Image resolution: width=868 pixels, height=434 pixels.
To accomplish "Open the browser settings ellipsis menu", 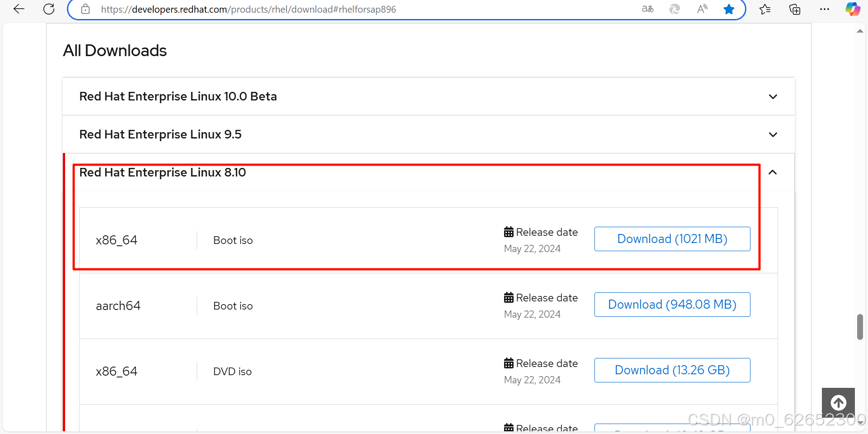I will (825, 9).
